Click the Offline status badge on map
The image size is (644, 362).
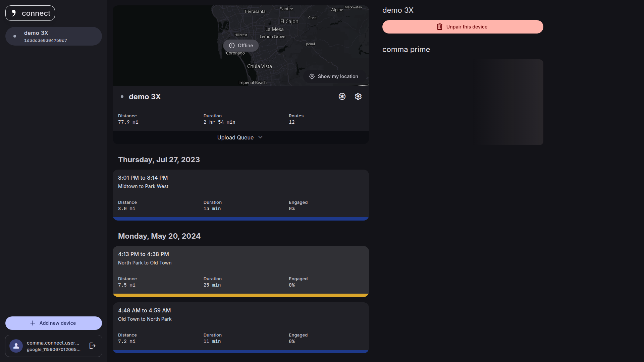pyautogui.click(x=241, y=46)
